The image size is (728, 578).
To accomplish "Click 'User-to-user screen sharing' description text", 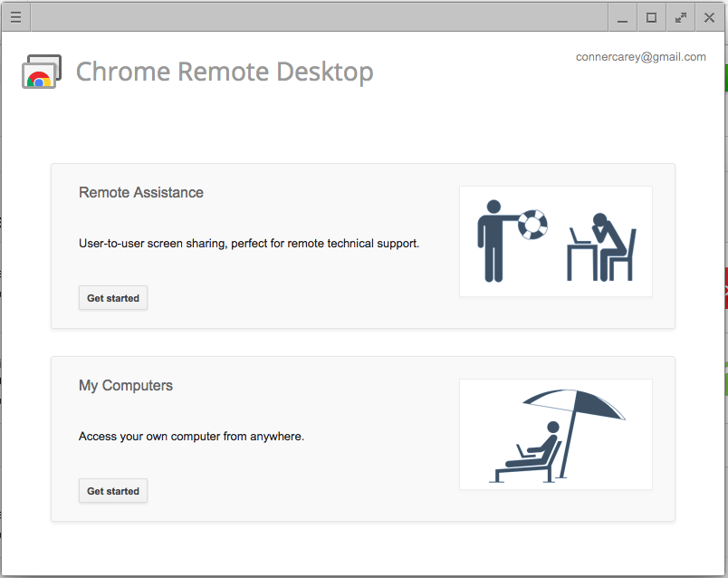I will (249, 244).
